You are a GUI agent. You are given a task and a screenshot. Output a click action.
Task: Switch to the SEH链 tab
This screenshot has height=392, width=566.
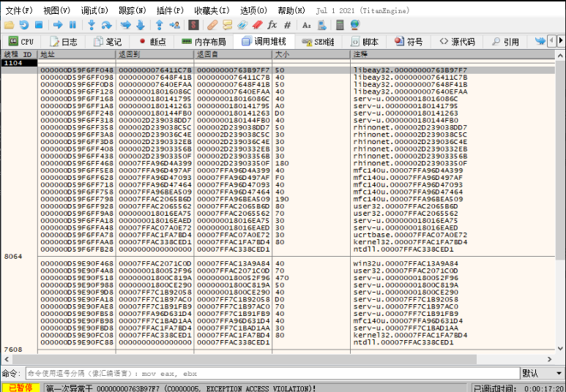click(x=318, y=42)
